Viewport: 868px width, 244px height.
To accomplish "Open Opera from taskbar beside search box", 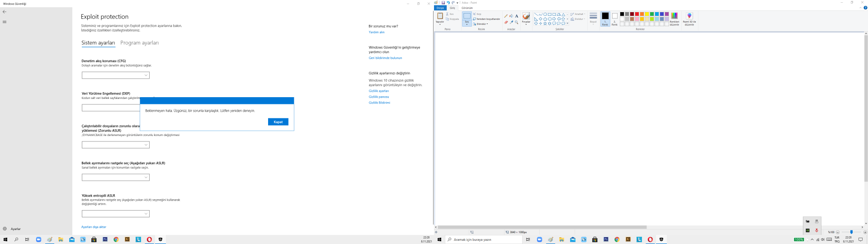I will (650, 239).
